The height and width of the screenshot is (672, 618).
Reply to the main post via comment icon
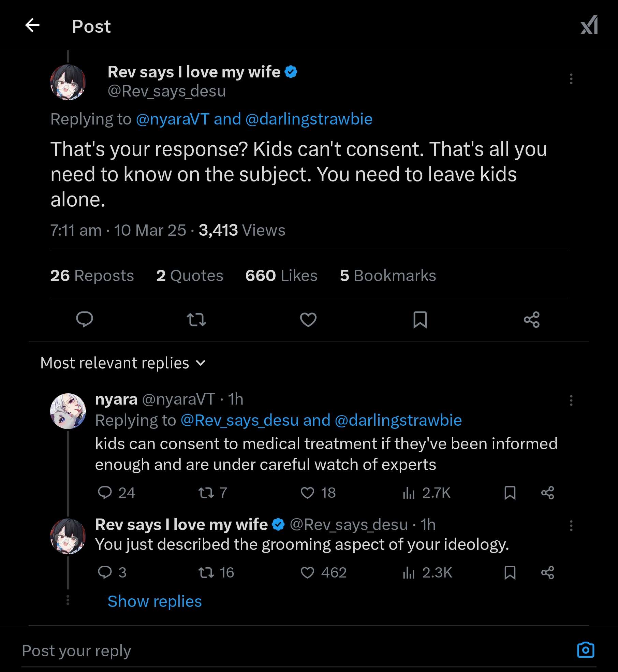[x=84, y=320]
